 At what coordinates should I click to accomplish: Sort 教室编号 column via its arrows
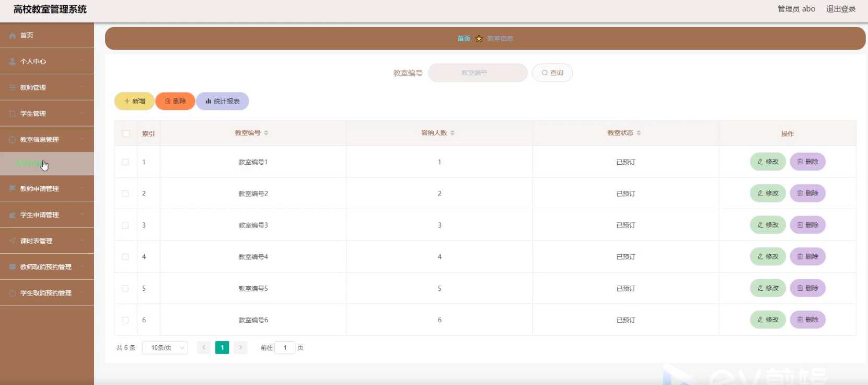[x=266, y=133]
